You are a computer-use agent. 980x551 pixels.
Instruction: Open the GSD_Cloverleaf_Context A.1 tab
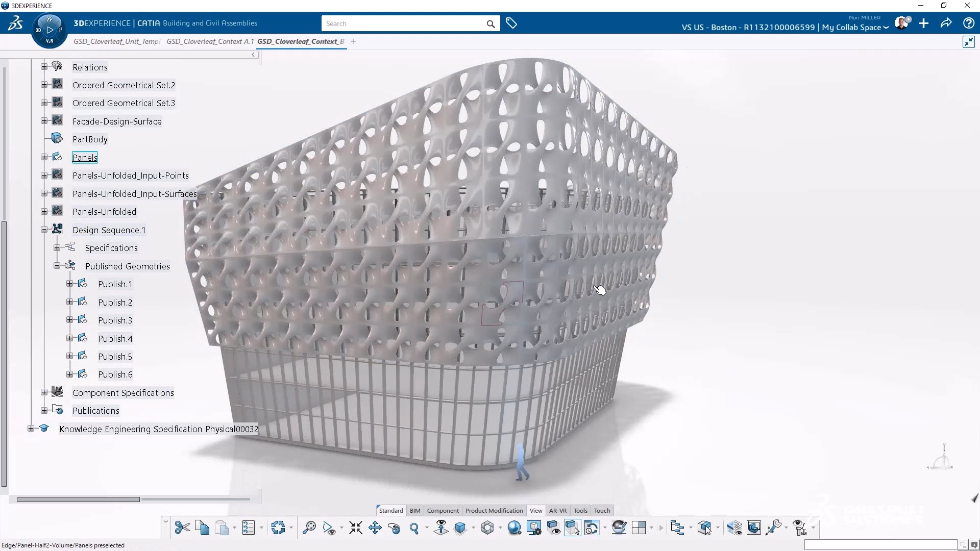coord(210,41)
